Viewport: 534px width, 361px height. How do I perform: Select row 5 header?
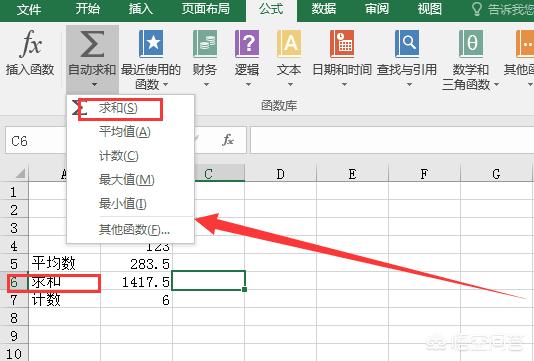tap(14, 264)
